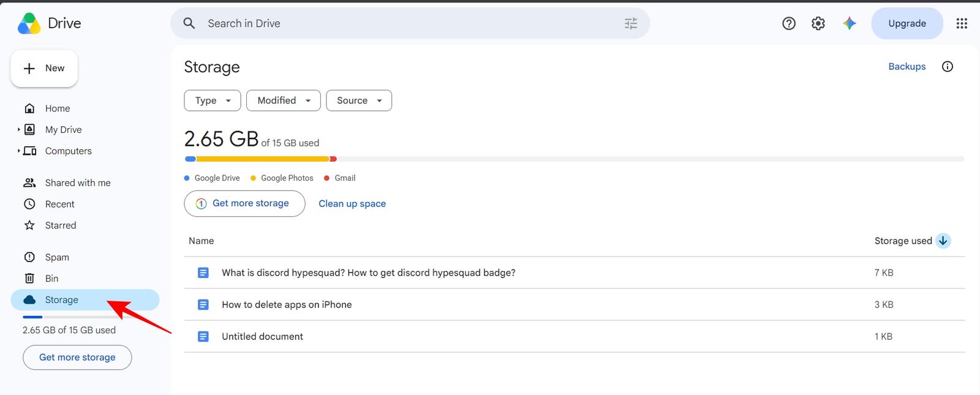This screenshot has width=980, height=395.
Task: Click sidebar Get more storage button
Action: click(77, 358)
